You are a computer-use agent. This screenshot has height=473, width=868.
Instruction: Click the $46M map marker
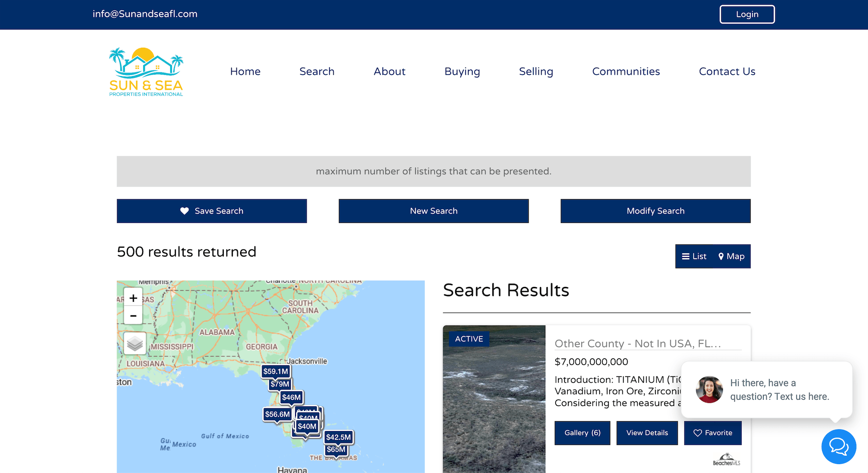pyautogui.click(x=291, y=397)
